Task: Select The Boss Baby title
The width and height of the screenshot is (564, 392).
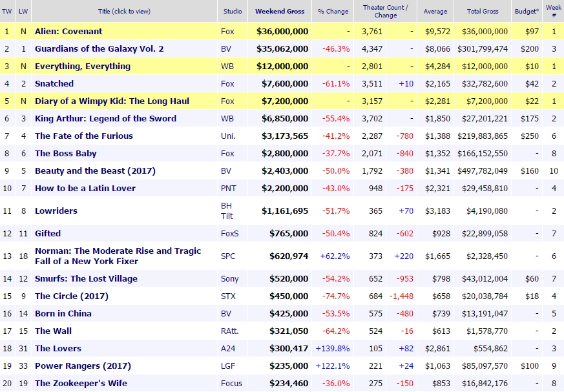Action: [65, 153]
